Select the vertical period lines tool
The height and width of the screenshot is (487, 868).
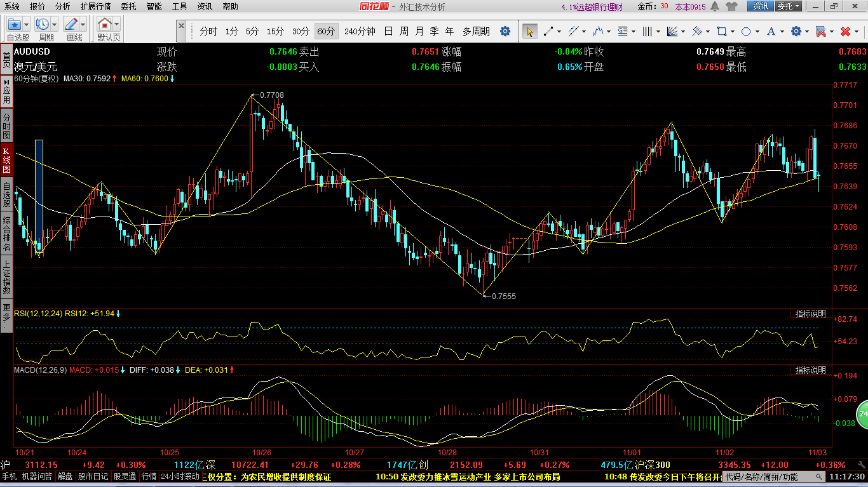(x=648, y=31)
